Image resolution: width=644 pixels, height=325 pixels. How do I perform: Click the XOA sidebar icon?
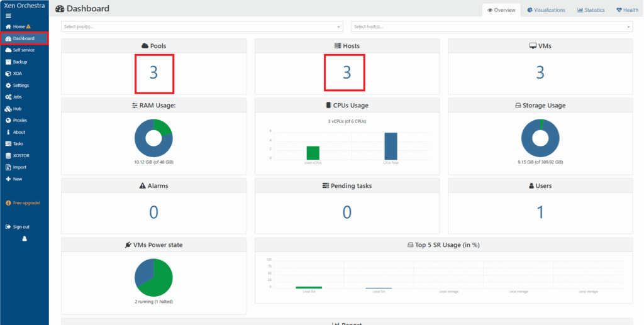coord(8,74)
